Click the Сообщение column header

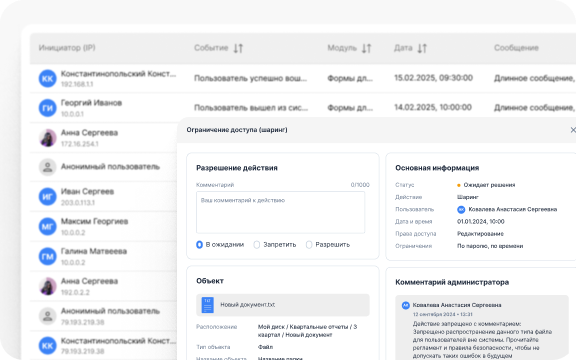tap(516, 48)
